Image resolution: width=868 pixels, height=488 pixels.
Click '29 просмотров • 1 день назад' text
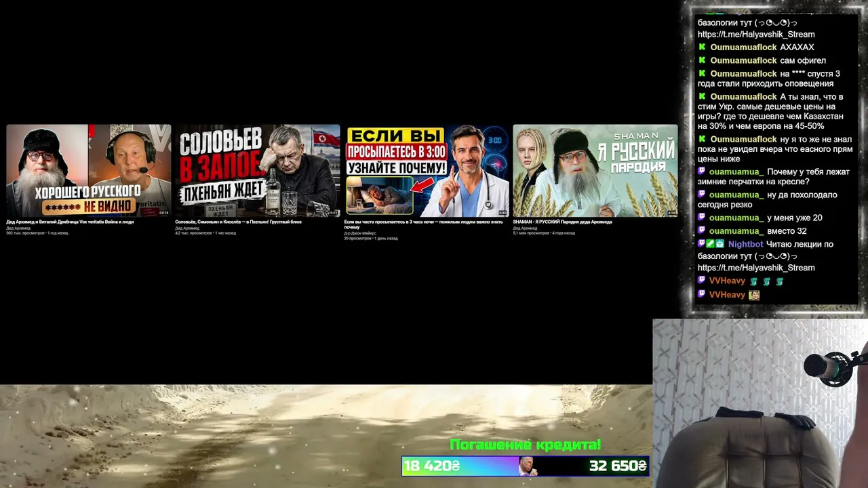[370, 239]
